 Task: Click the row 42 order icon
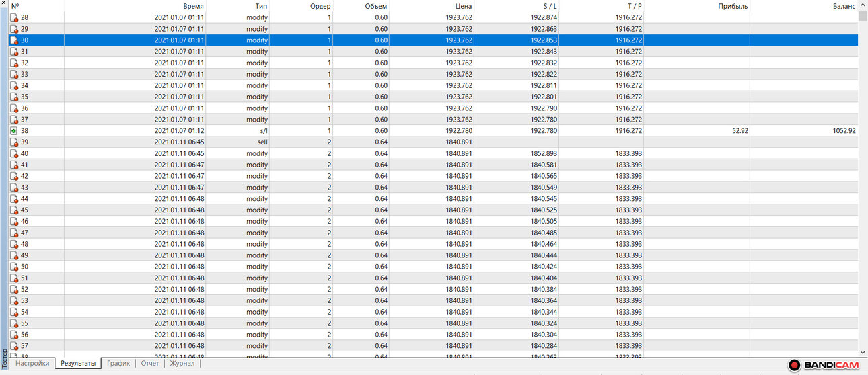tap(14, 176)
